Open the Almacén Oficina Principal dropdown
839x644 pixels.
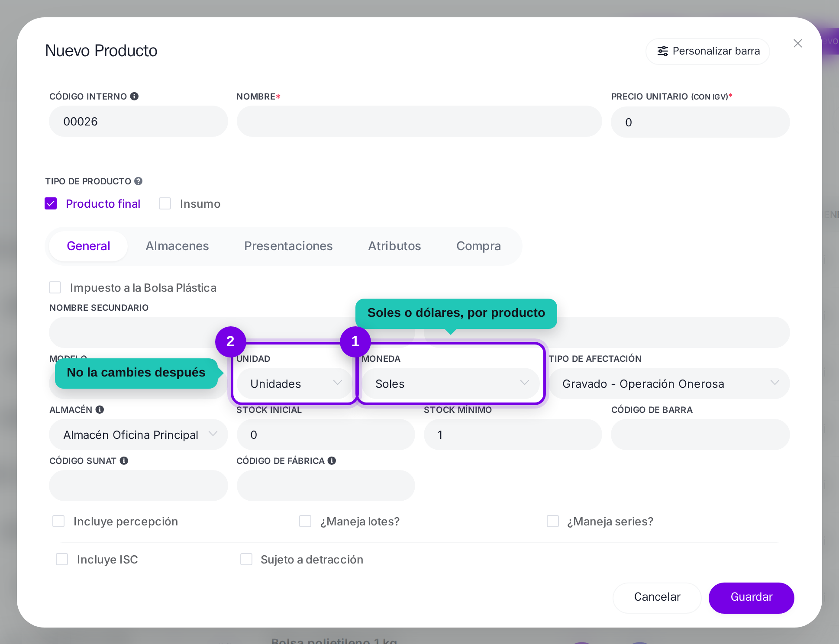coord(139,435)
